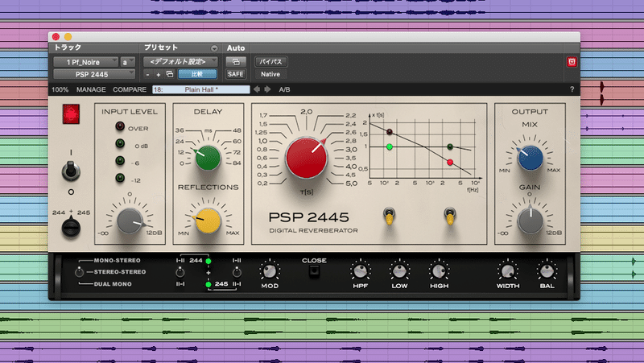Toggle the 244 green engine LED

[208, 261]
